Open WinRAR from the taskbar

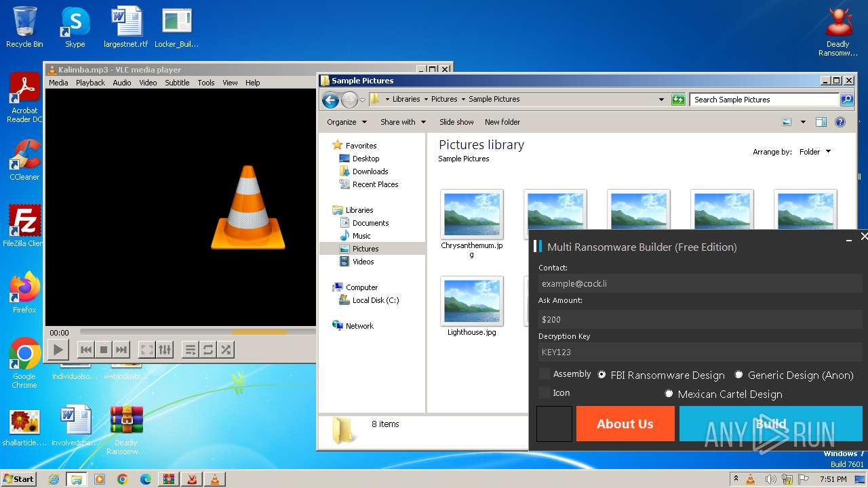click(x=169, y=479)
